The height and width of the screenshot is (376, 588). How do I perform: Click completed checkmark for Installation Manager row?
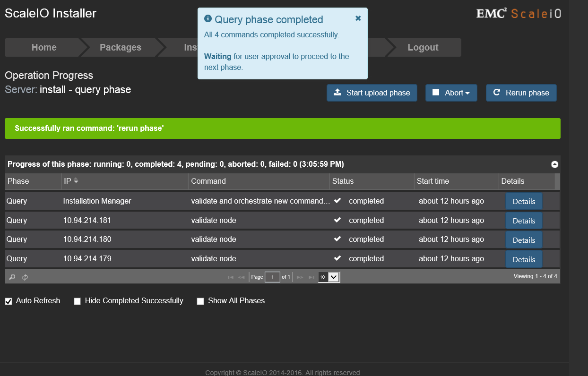pos(337,200)
